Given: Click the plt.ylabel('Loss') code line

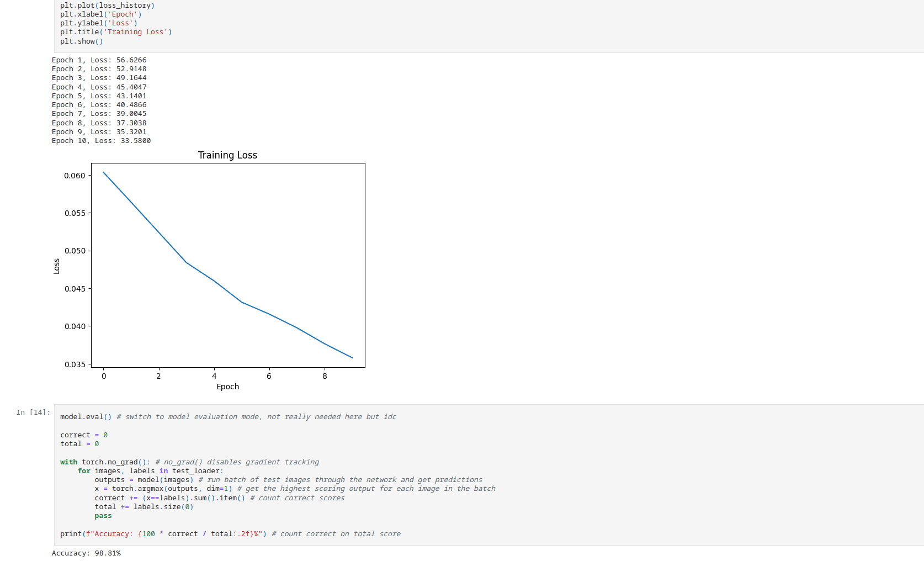Looking at the screenshot, I should click(x=99, y=23).
